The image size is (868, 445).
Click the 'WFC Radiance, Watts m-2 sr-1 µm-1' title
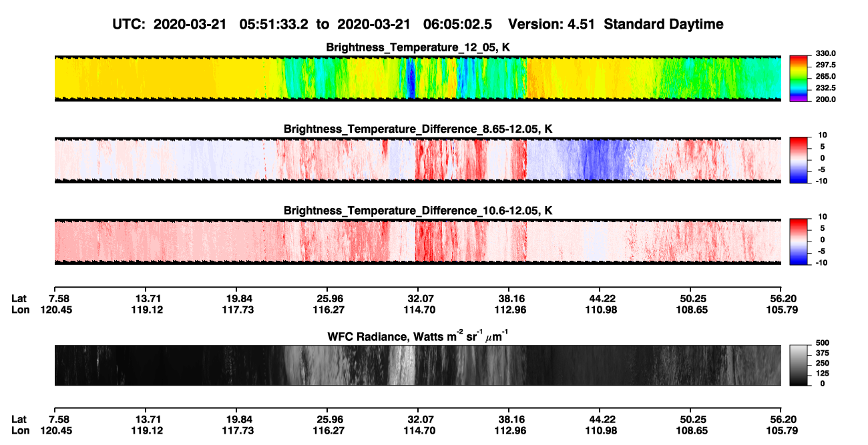click(418, 336)
